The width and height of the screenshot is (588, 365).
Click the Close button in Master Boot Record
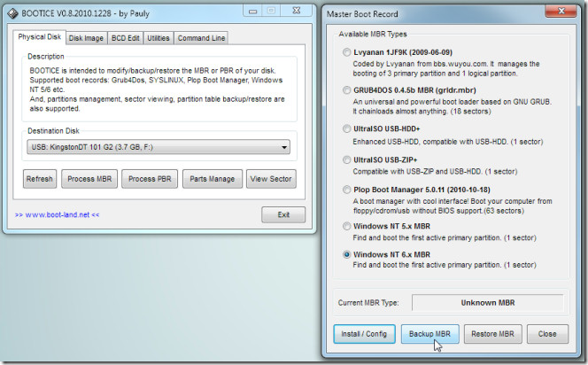tap(547, 334)
